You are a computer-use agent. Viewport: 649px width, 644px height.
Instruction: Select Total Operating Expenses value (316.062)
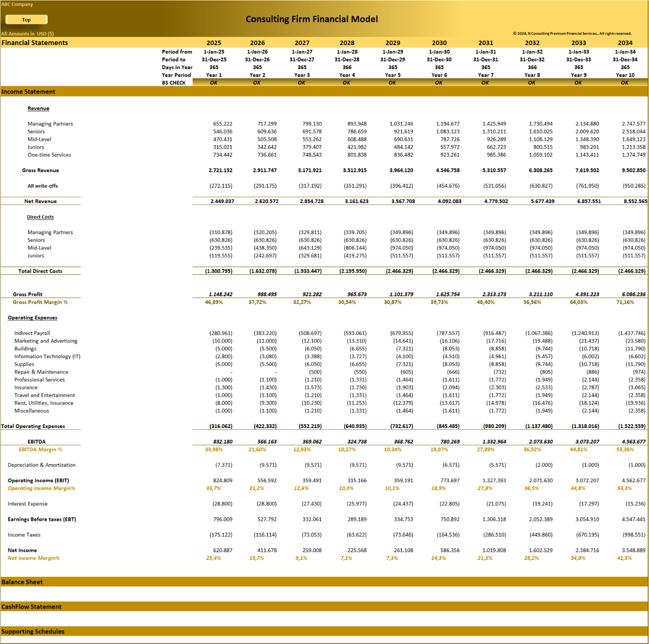[x=221, y=427]
